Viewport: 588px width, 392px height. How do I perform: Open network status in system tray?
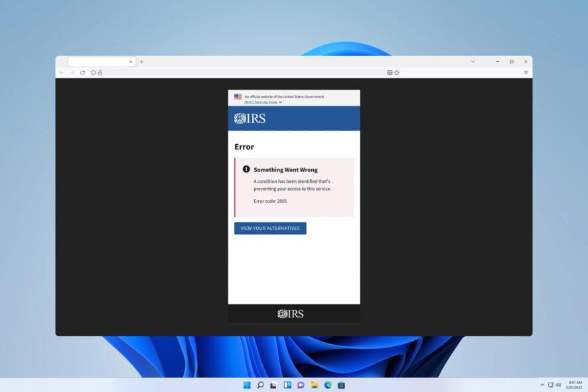[x=550, y=385]
